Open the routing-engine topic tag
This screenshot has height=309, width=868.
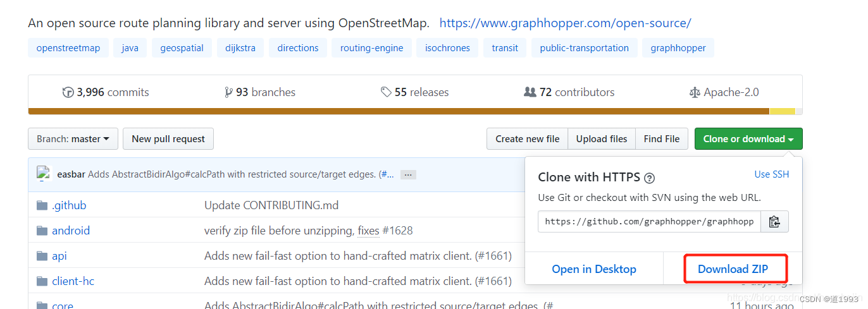coord(372,48)
